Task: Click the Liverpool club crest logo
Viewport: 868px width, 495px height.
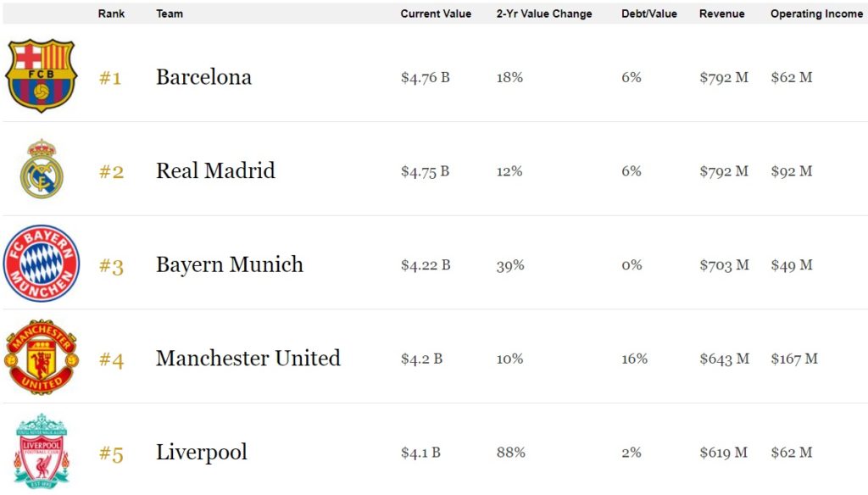Action: coord(41,450)
